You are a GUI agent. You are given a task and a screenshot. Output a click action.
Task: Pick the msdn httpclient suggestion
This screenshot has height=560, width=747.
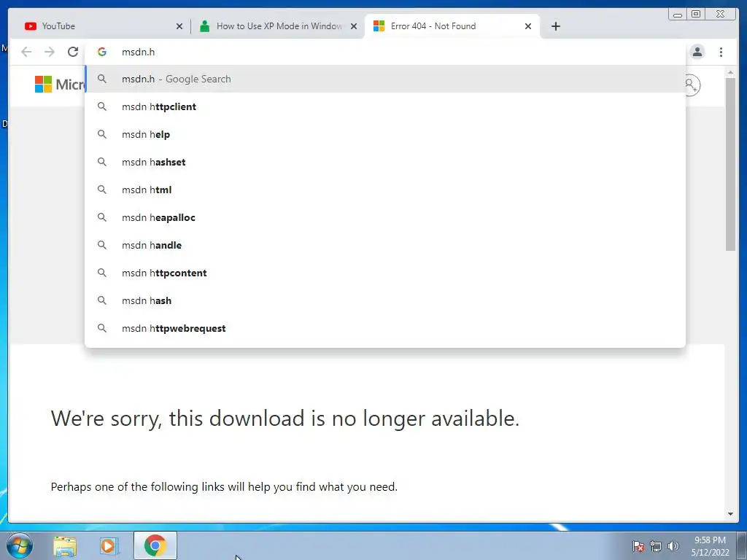(385, 106)
